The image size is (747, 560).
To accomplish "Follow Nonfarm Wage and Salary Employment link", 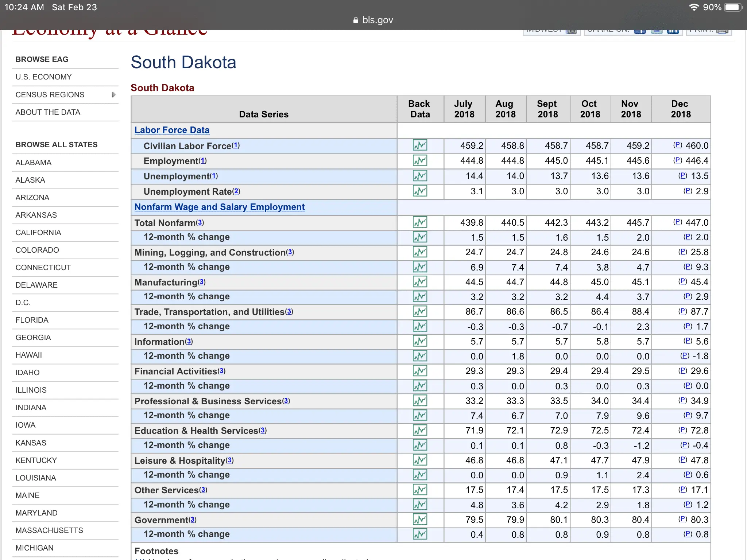I will coord(219,207).
